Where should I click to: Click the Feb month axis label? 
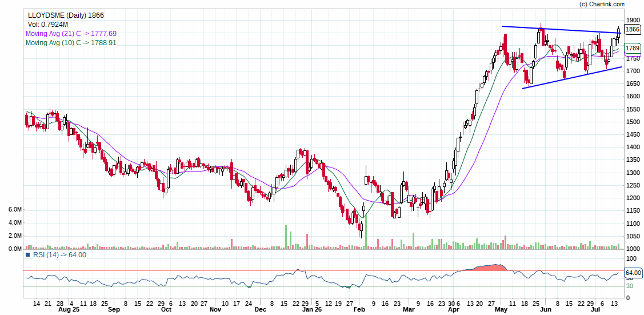coord(359,309)
